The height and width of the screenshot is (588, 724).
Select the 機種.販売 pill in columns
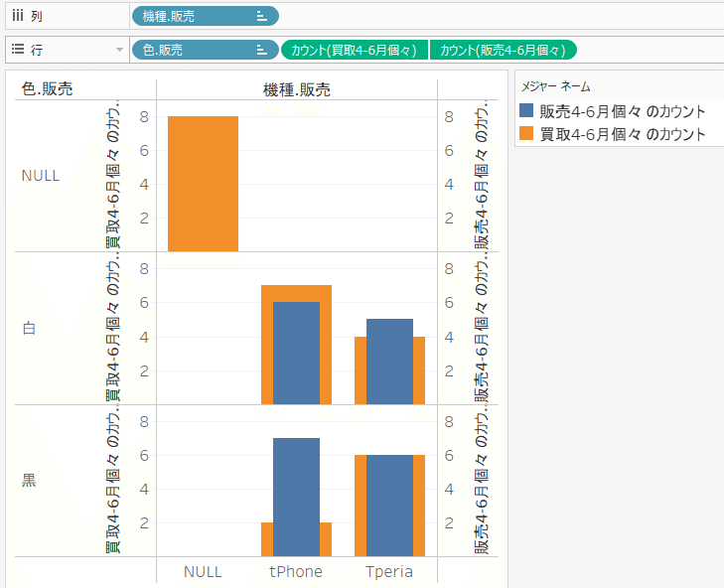(205, 16)
